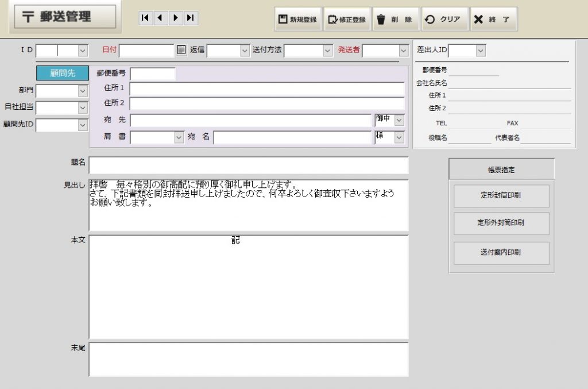Jump to the last record
588x389 pixels.
point(191,18)
